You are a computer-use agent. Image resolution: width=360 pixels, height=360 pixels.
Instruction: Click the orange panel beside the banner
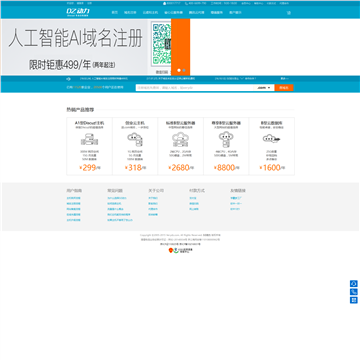(180, 47)
